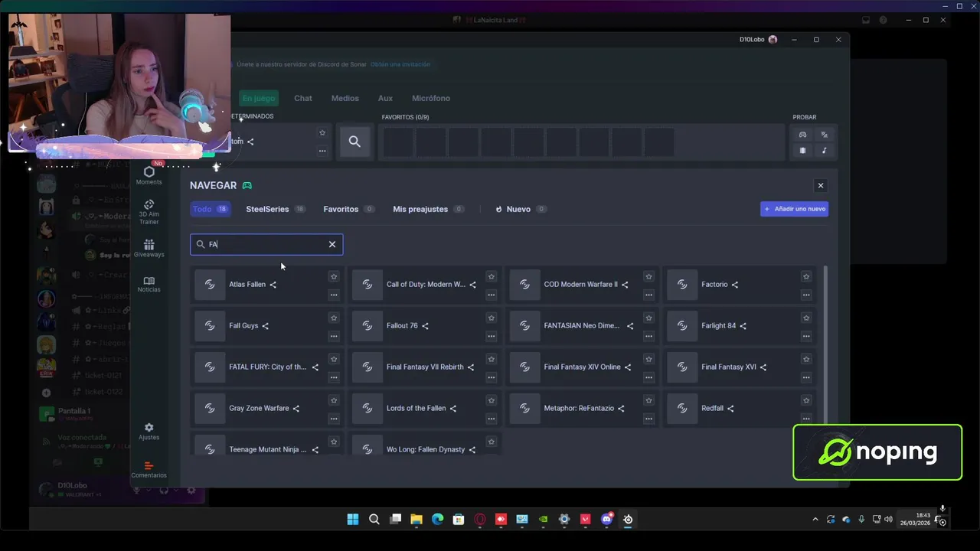Share the Redfall preset
The height and width of the screenshot is (551, 980).
click(730, 409)
